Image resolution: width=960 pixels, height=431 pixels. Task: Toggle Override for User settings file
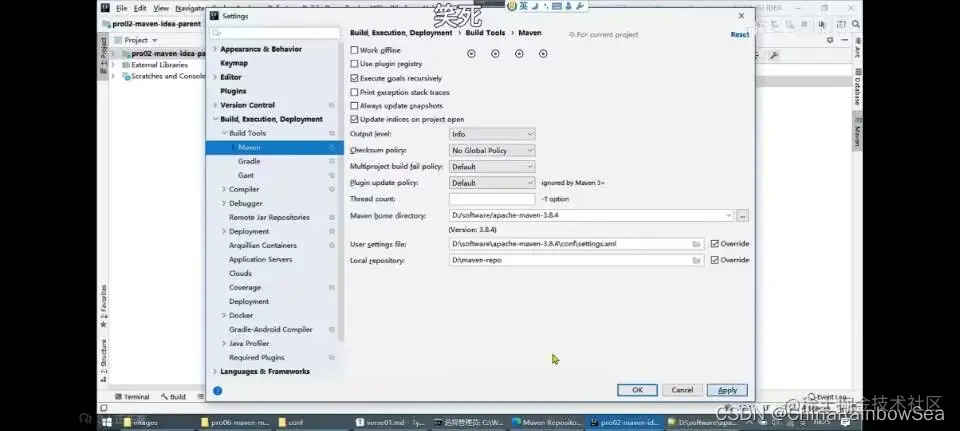coord(714,244)
